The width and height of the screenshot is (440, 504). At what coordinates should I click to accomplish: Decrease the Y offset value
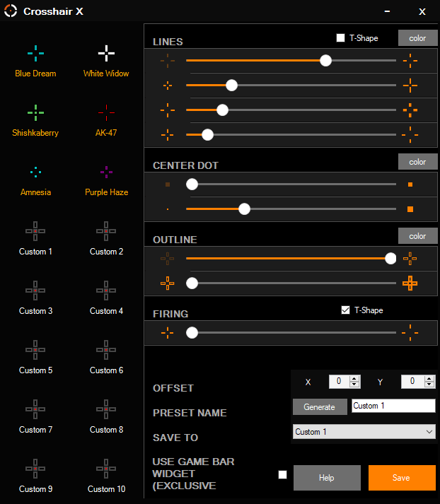(429, 385)
